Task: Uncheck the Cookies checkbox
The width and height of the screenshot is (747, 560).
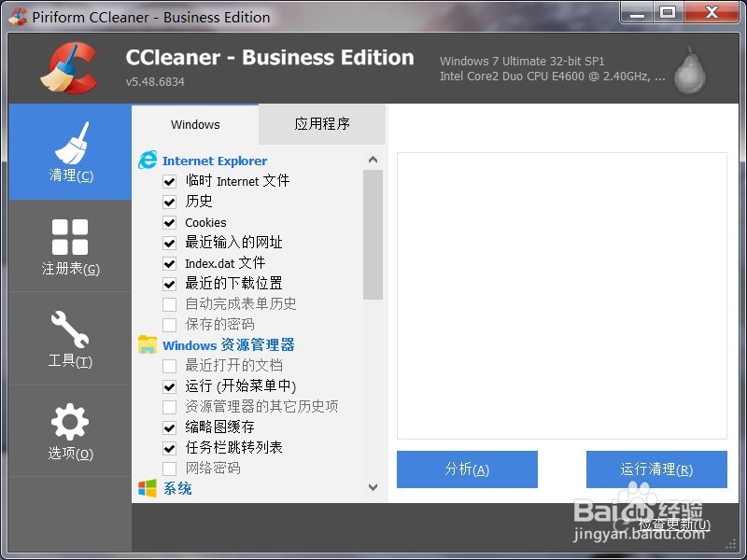Action: tap(170, 222)
